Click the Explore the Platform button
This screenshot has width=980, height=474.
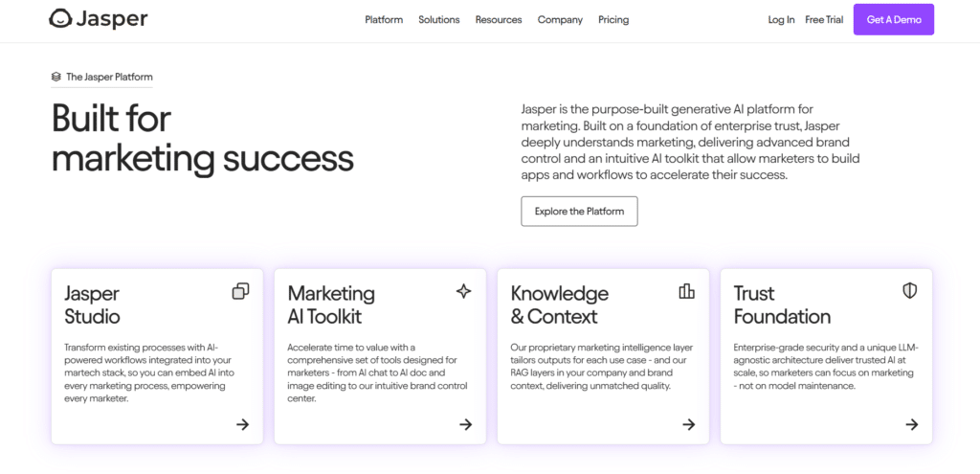(x=579, y=212)
